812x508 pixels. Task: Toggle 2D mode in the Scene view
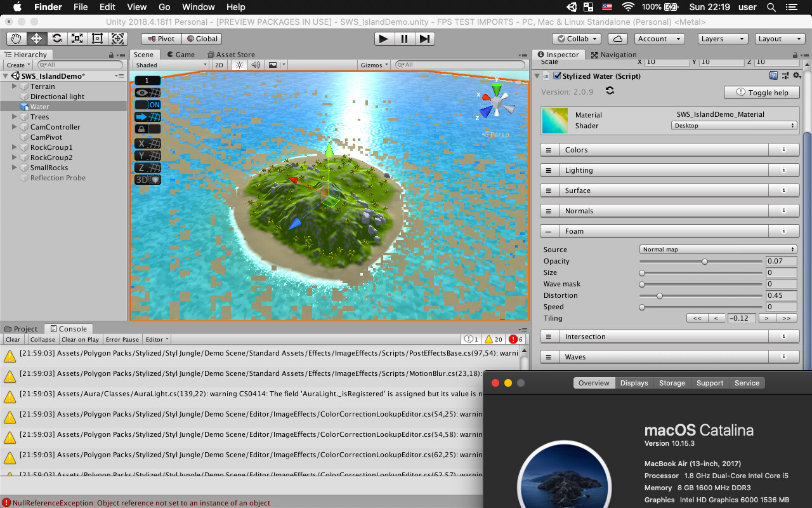(219, 64)
